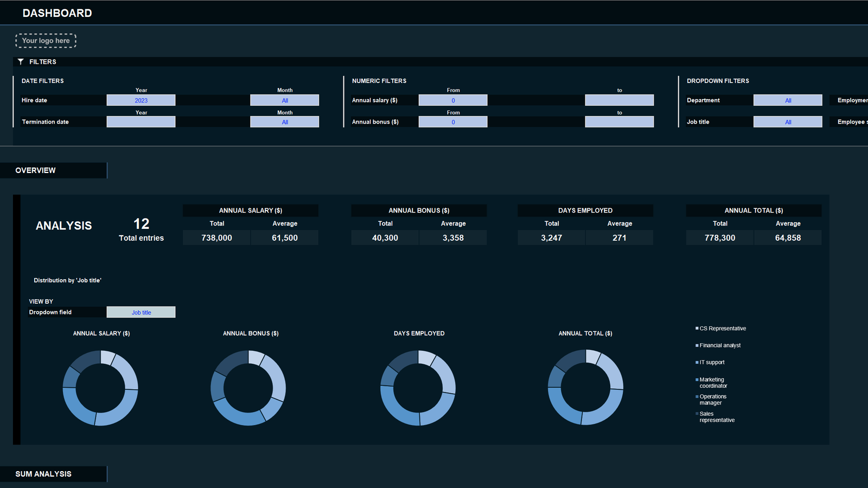Click the 'Your logo here' placeholder
Viewport: 868px width, 488px height.
46,41
